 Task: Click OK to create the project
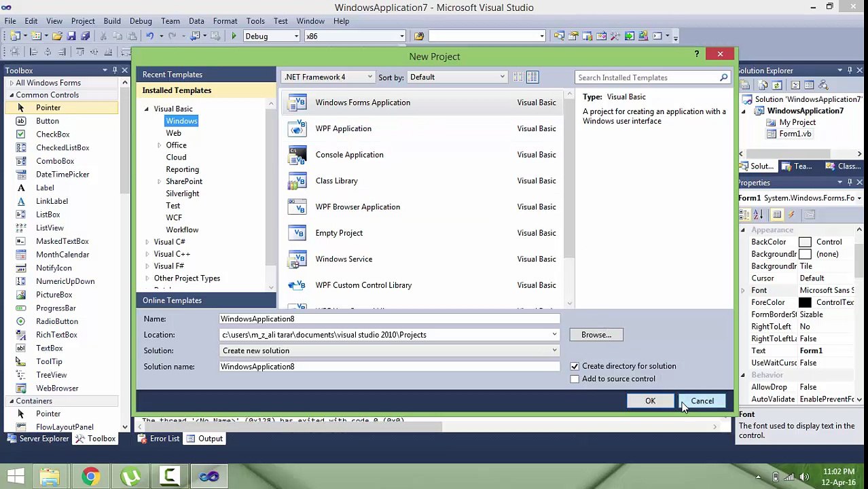click(650, 401)
